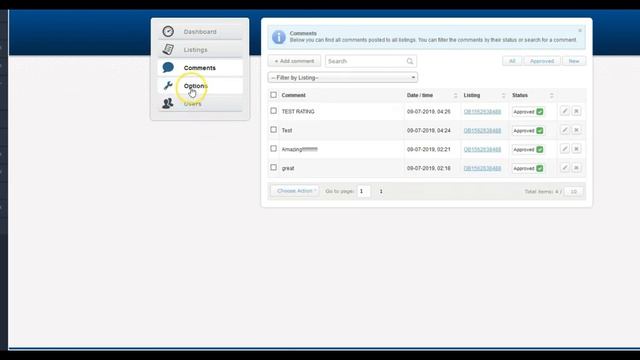Check the Test comment checkbox
Image resolution: width=640 pixels, height=360 pixels.
[273, 129]
